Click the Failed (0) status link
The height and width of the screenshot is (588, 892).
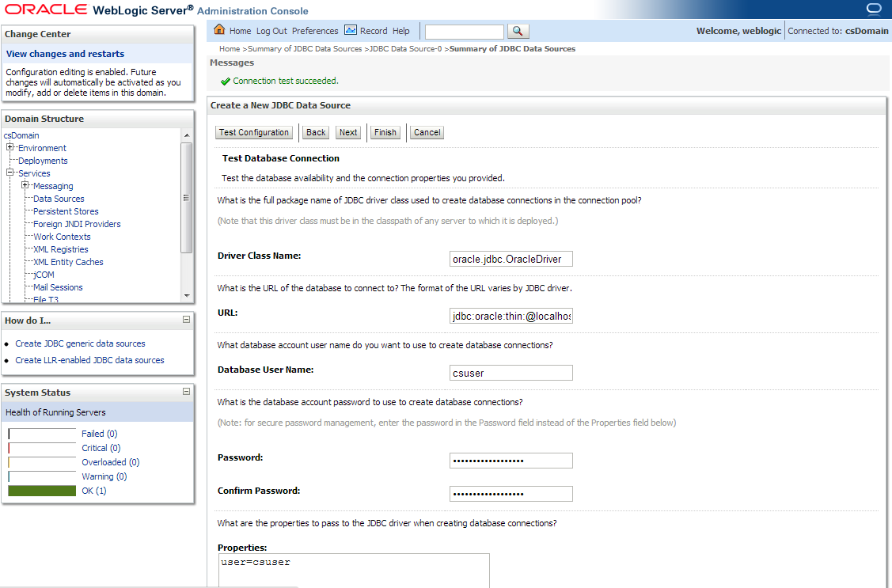coord(100,434)
